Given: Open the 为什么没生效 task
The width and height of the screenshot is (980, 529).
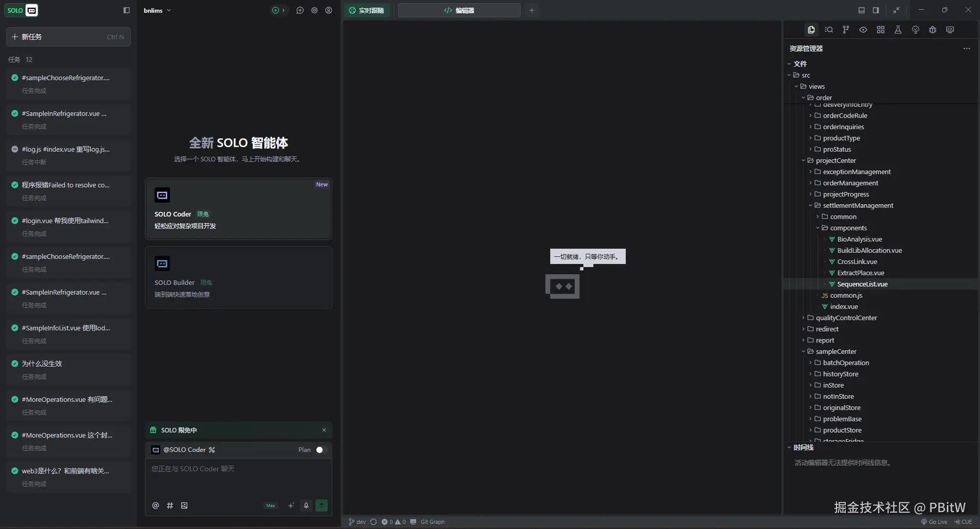Looking at the screenshot, I should pos(68,370).
